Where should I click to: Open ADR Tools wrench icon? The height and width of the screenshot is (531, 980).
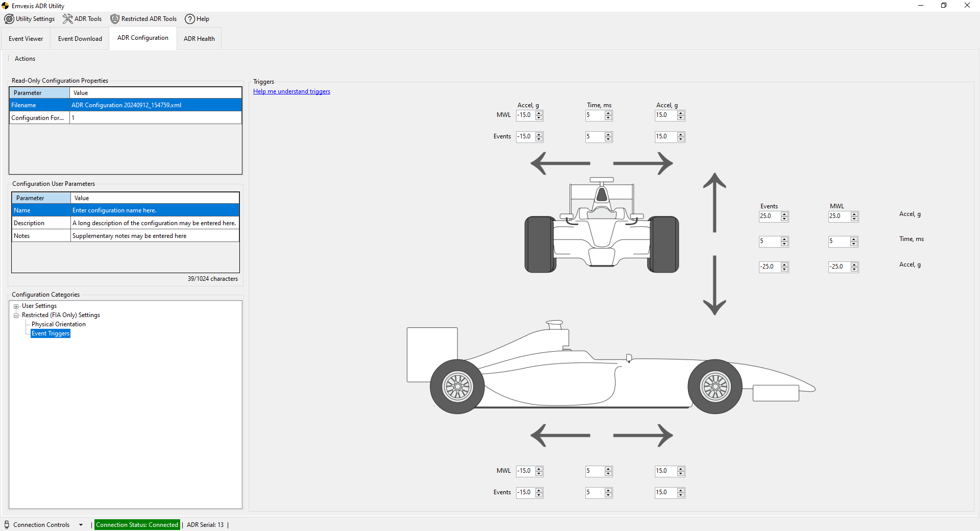67,19
